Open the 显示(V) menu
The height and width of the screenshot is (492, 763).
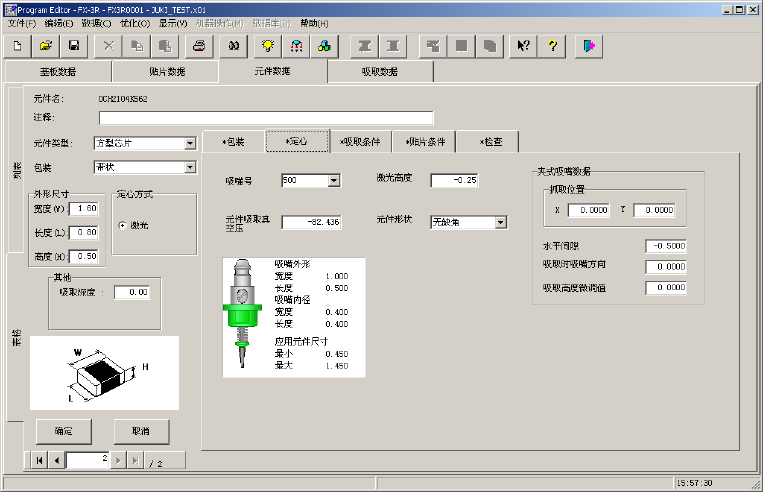173,23
